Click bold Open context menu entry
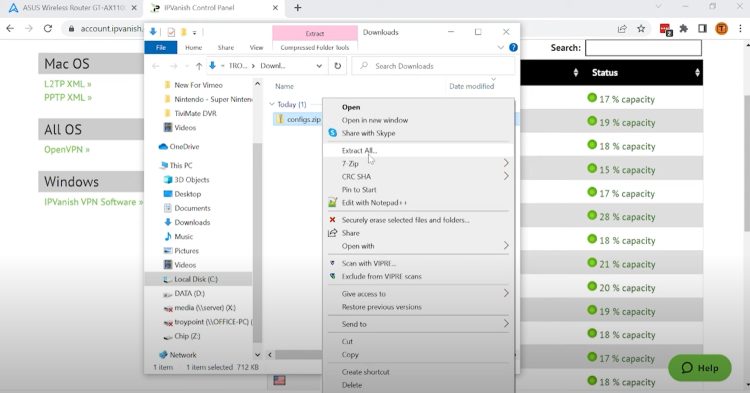This screenshot has width=750, height=393. pyautogui.click(x=351, y=108)
